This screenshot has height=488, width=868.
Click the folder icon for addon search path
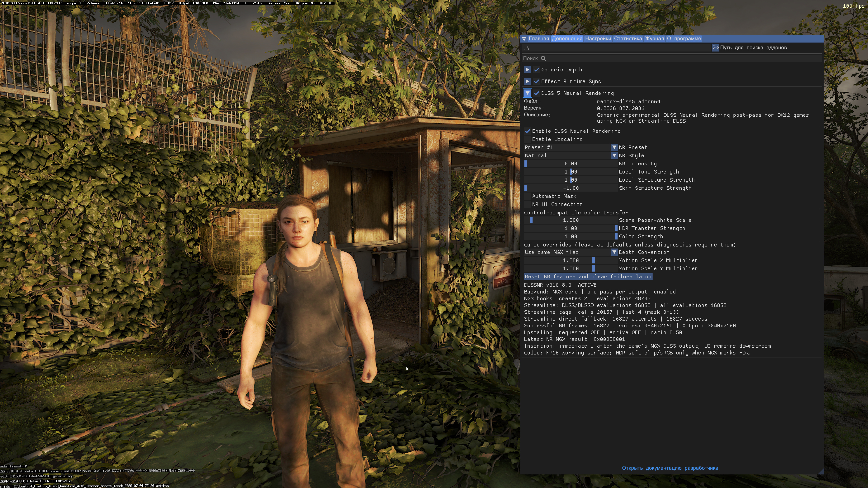tap(715, 47)
